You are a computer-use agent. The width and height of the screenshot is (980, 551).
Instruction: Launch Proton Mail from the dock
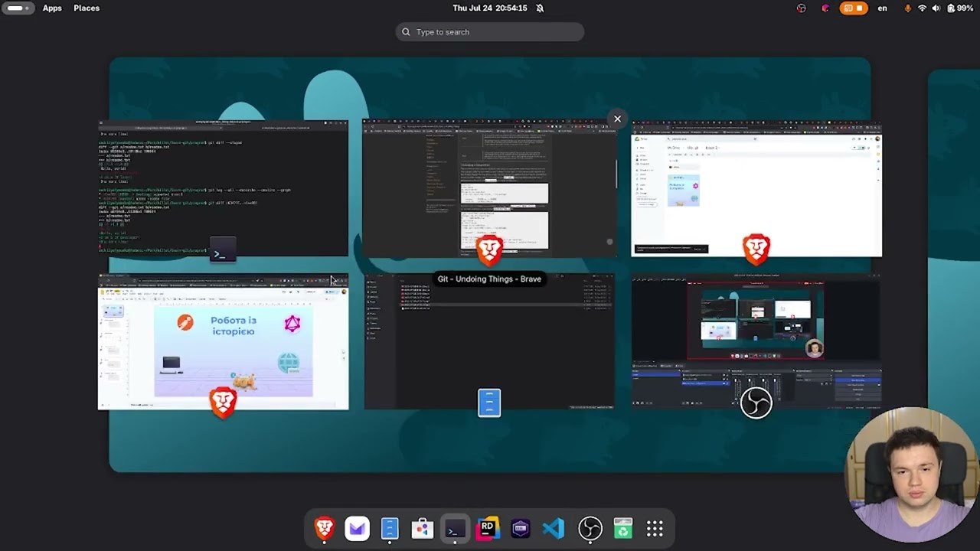(x=357, y=529)
